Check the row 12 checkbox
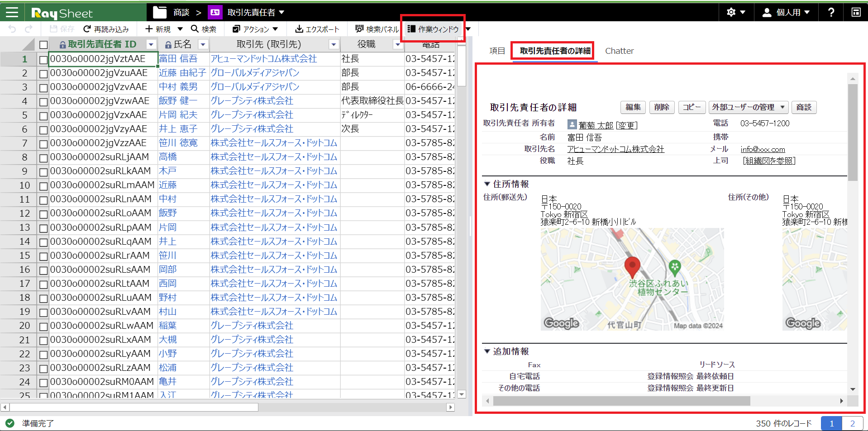 click(43, 214)
